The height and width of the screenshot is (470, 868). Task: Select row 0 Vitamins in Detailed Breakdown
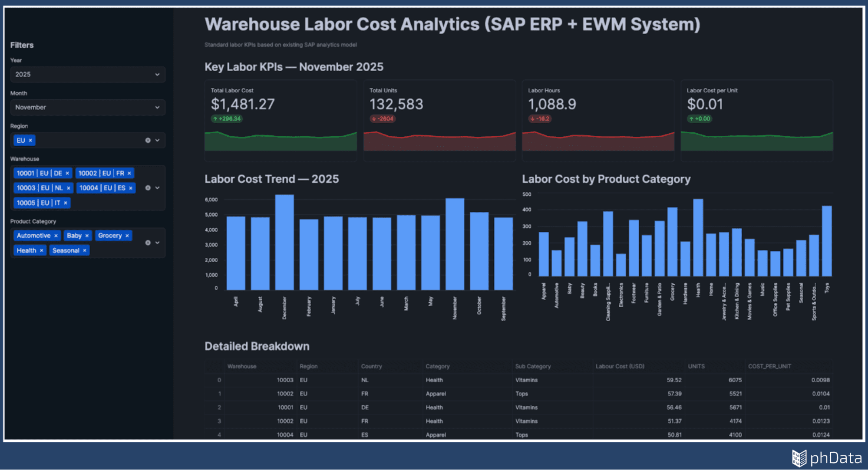coord(526,380)
